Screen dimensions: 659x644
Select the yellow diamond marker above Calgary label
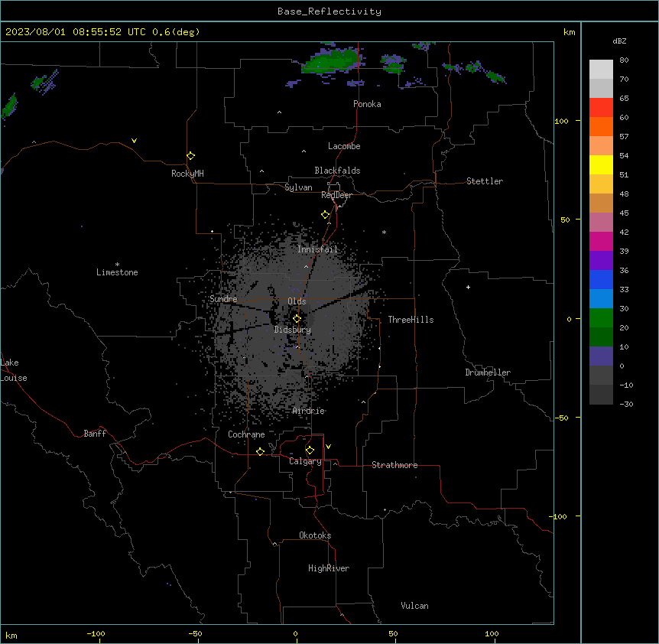point(310,450)
